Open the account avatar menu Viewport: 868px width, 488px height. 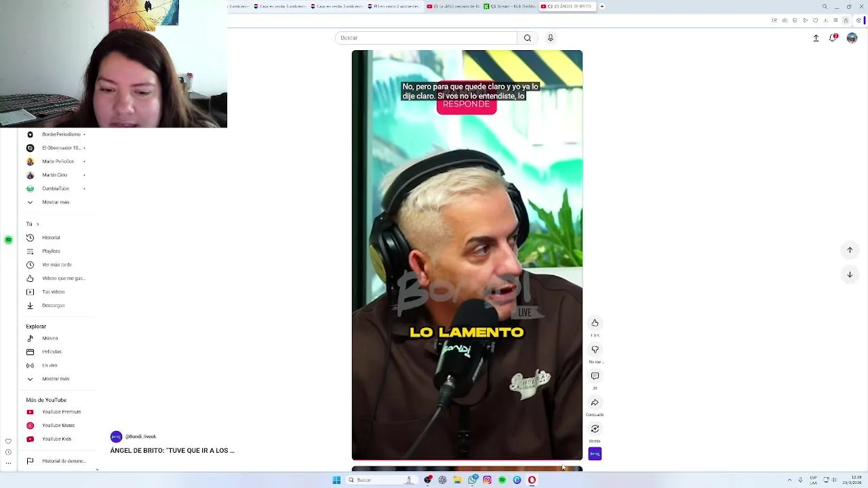[852, 38]
